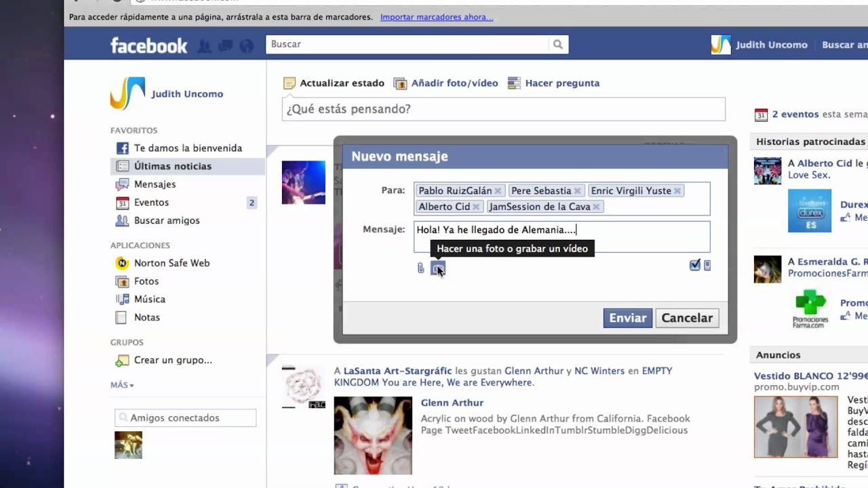Open the Glenn Arthur artwork thumbnail

373,435
